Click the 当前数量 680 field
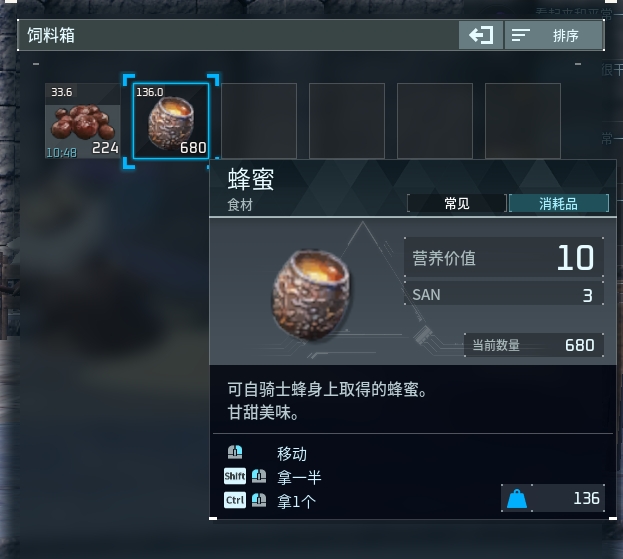This screenshot has height=559, width=623. (534, 345)
